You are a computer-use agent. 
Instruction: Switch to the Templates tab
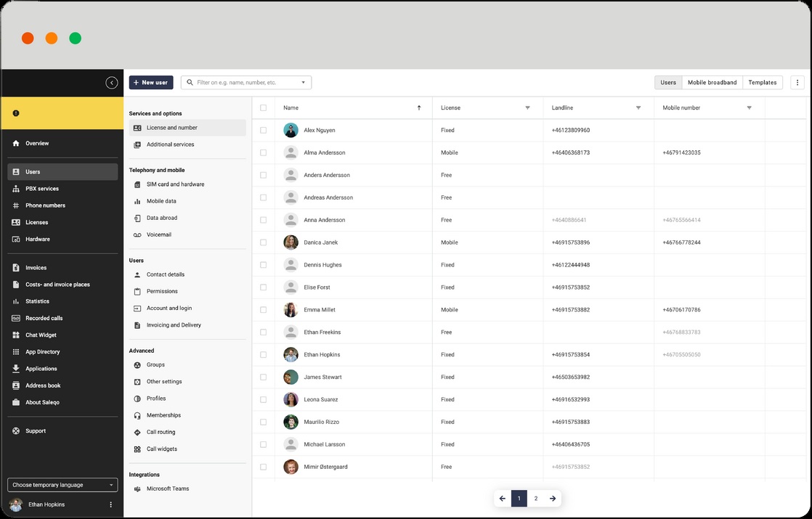763,82
